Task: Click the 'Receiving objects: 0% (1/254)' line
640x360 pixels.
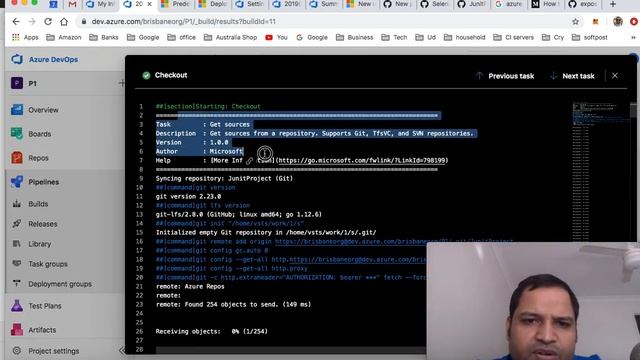Action: tap(211, 331)
